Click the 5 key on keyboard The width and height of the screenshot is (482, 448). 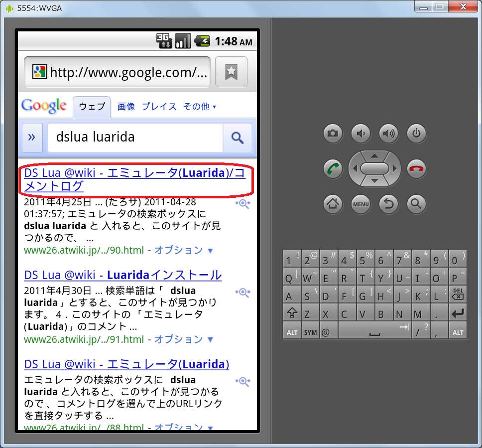click(x=365, y=259)
